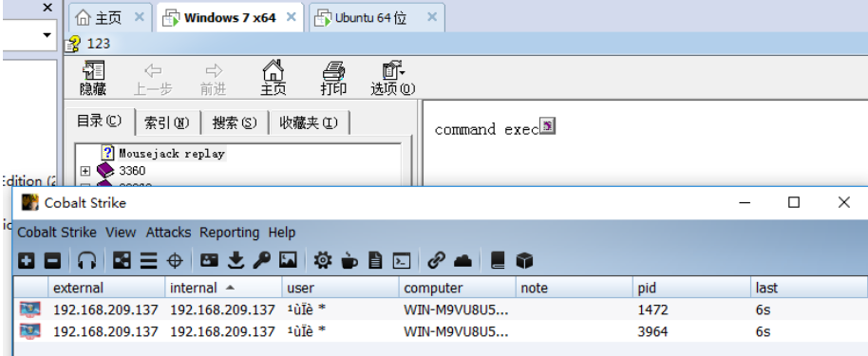Image resolution: width=868 pixels, height=356 pixels.
Task: Close the Ubuntu 64 位 tab
Action: [x=432, y=17]
